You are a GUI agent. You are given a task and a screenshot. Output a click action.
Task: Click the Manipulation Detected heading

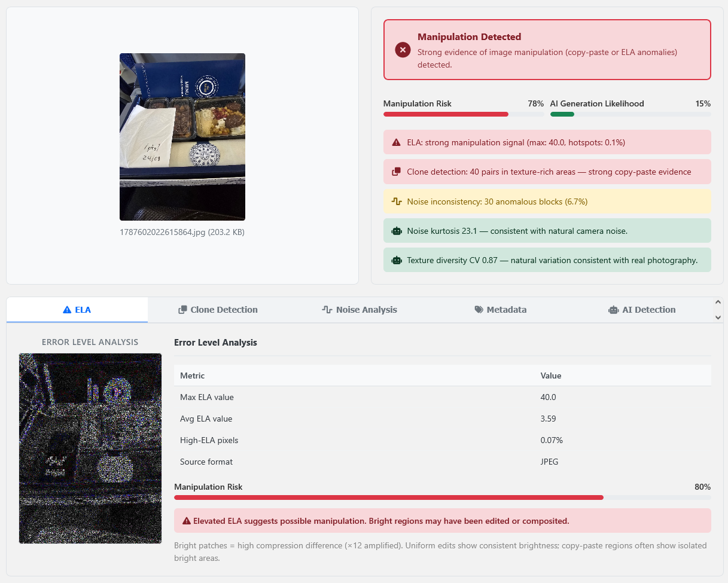(469, 37)
